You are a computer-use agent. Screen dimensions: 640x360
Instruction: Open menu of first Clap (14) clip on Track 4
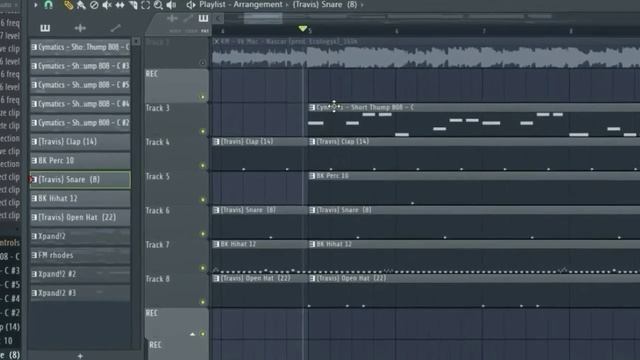pos(216,142)
